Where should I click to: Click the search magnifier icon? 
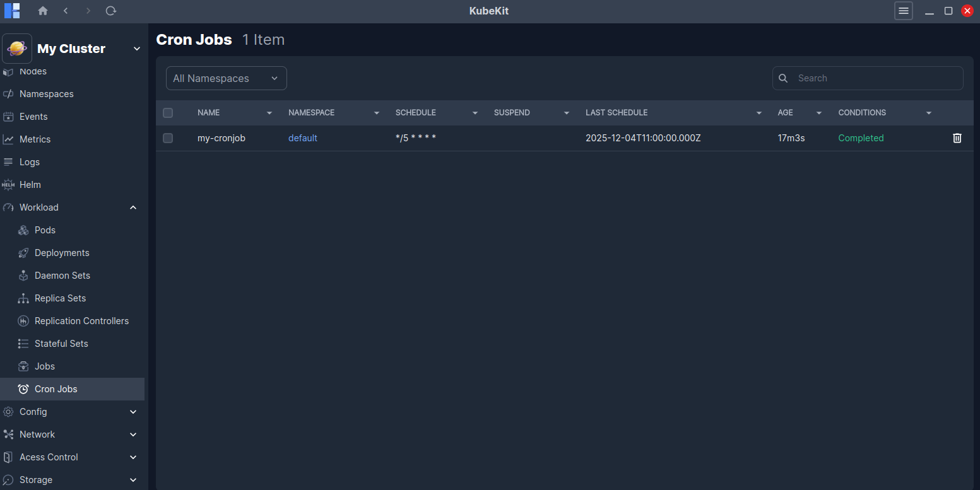coord(783,78)
